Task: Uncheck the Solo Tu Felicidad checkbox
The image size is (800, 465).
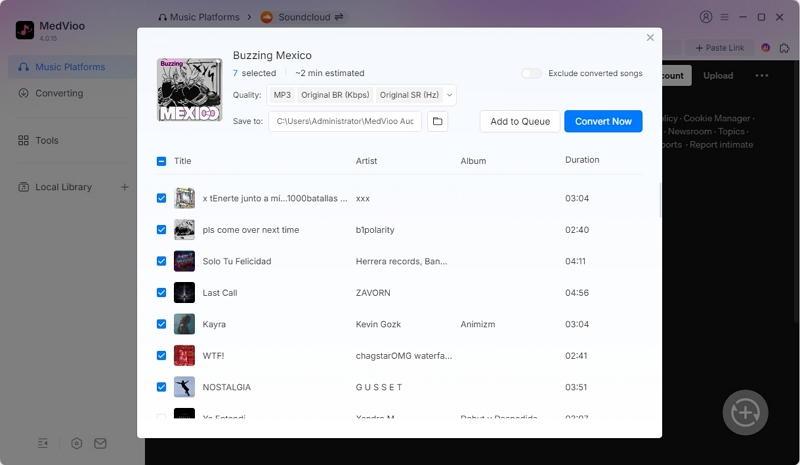Action: 161,261
